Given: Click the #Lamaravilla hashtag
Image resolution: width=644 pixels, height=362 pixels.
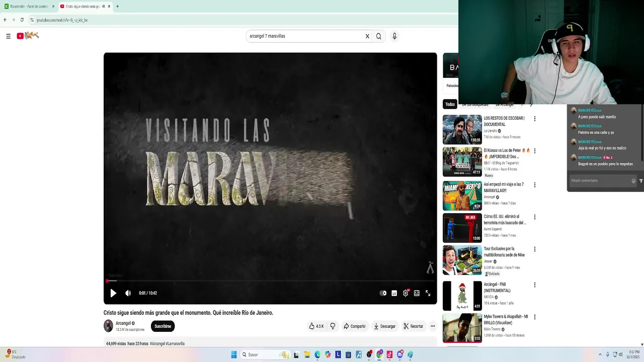Looking at the screenshot, I should coord(175,344).
